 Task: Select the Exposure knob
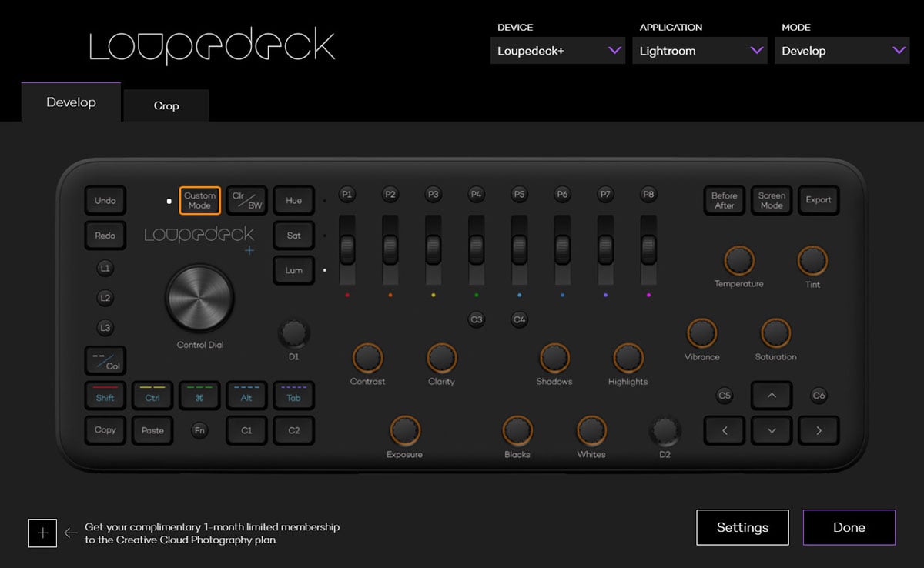[404, 431]
